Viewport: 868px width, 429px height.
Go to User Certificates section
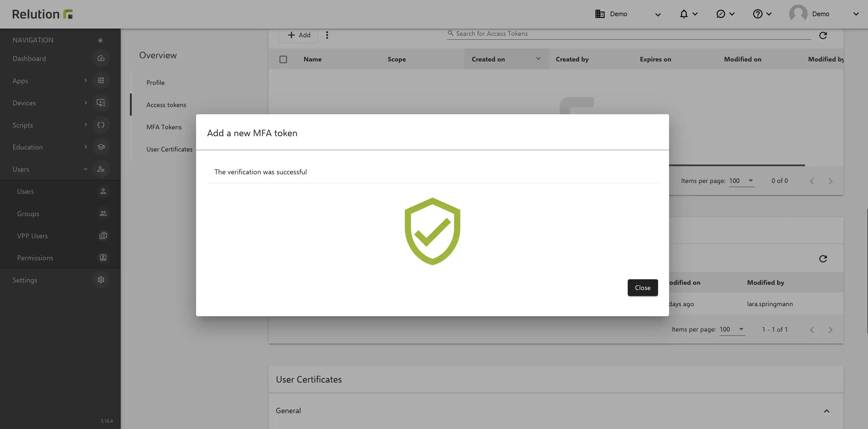pyautogui.click(x=169, y=149)
